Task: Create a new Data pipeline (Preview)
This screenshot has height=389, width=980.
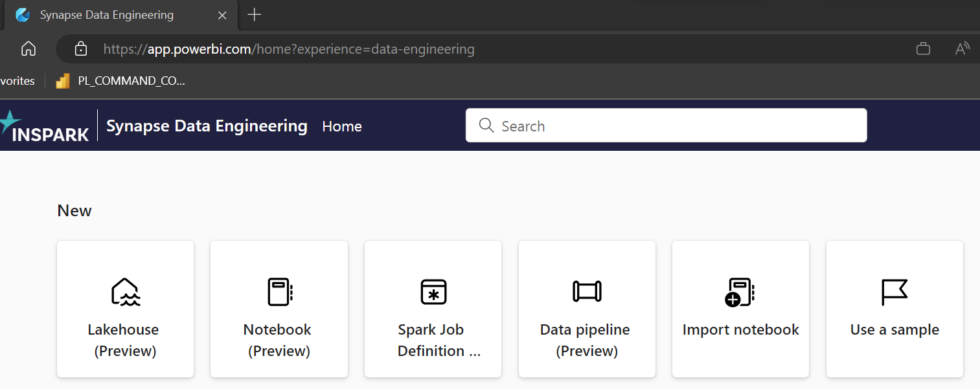Action: click(586, 309)
